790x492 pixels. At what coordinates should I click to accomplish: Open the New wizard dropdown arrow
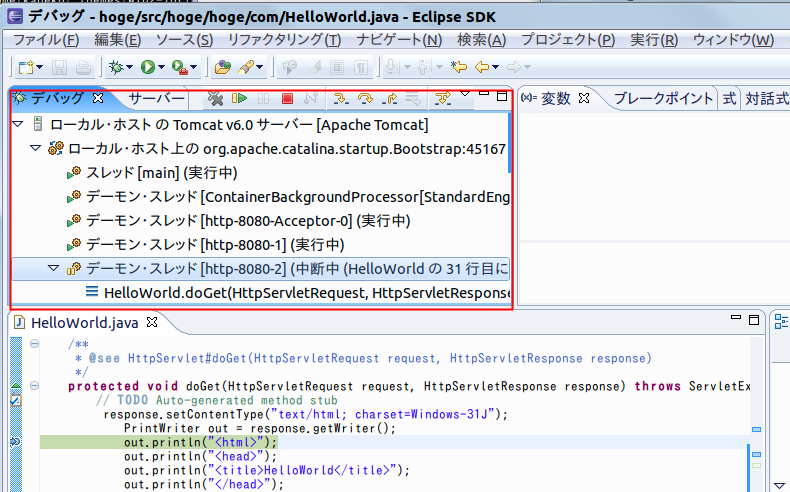(x=40, y=67)
